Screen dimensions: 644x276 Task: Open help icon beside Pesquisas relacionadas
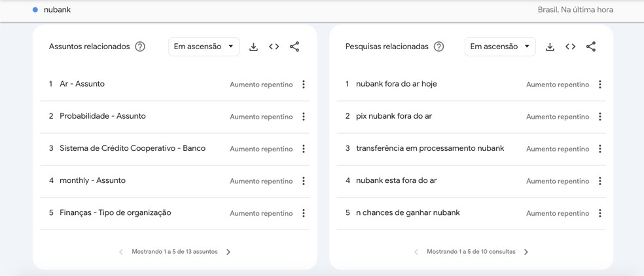click(439, 47)
